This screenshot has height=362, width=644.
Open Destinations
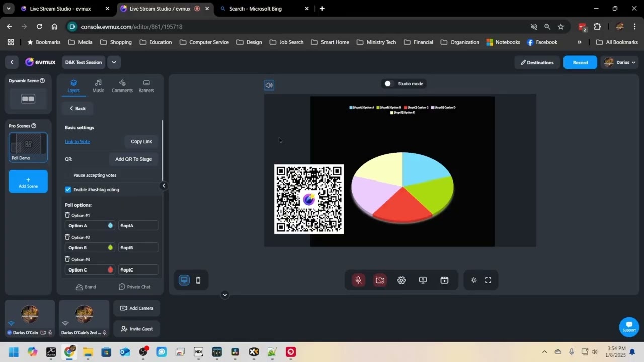point(537,62)
